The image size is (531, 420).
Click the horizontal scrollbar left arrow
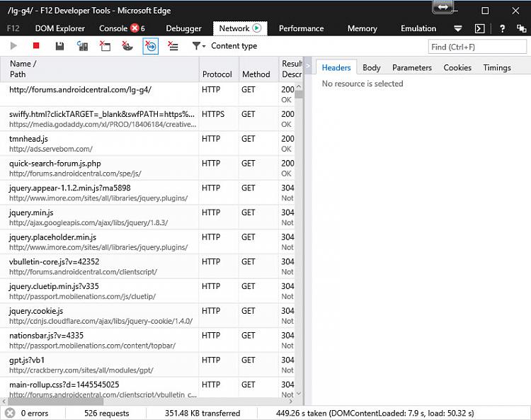tap(4, 402)
